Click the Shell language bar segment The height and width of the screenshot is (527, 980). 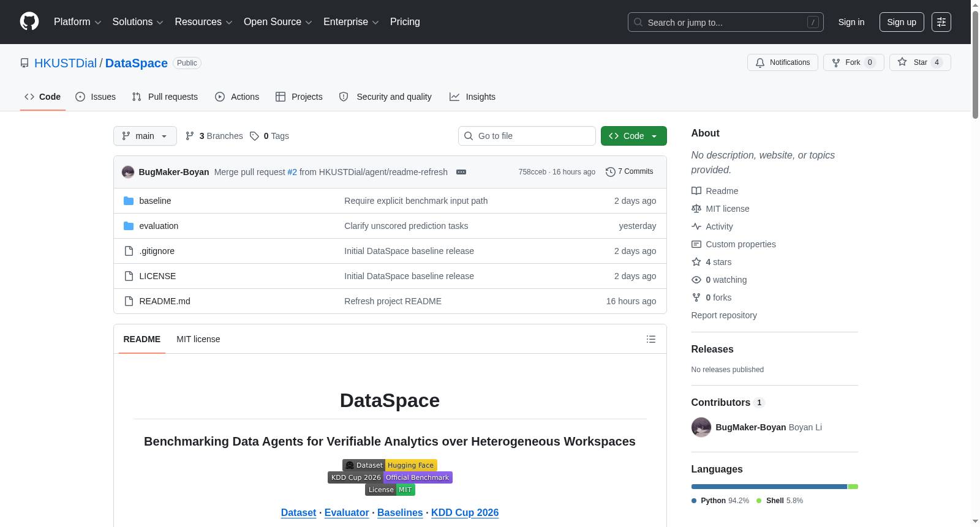click(x=853, y=487)
